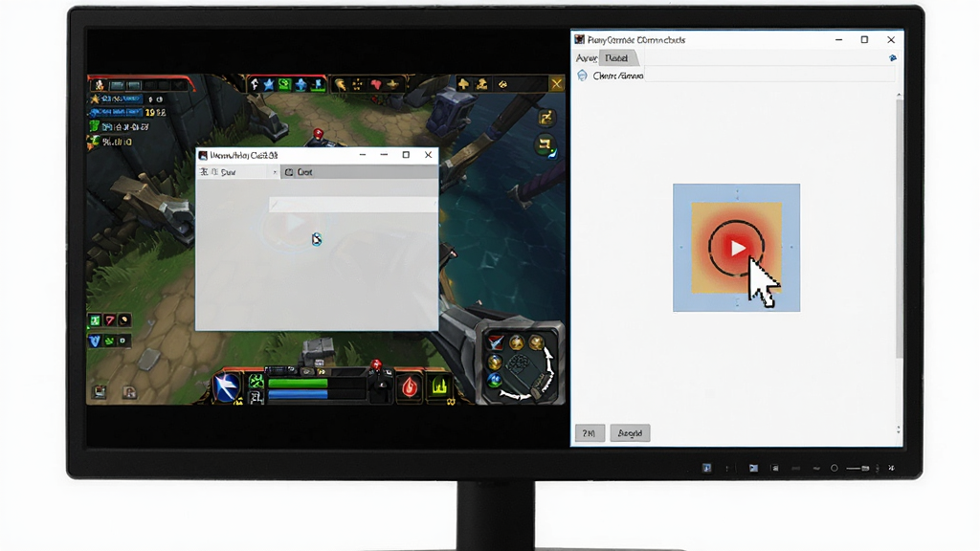
Task: Click the minimap center in the game
Action: pos(522,368)
